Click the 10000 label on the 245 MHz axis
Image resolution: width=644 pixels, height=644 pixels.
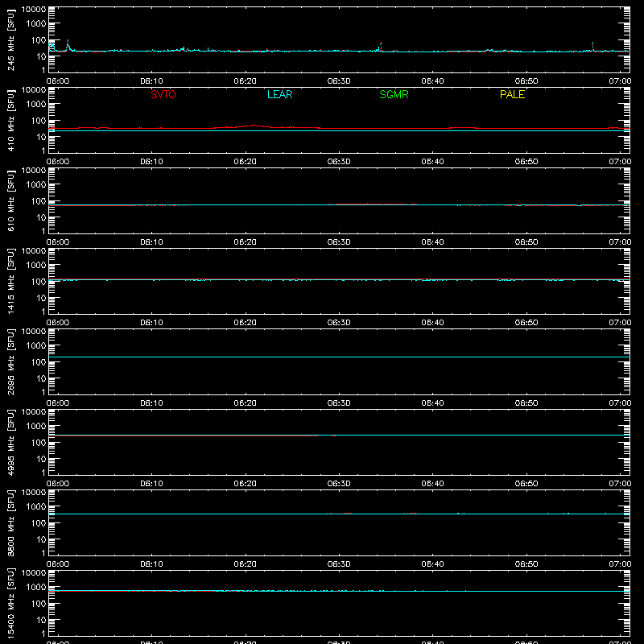(x=34, y=10)
